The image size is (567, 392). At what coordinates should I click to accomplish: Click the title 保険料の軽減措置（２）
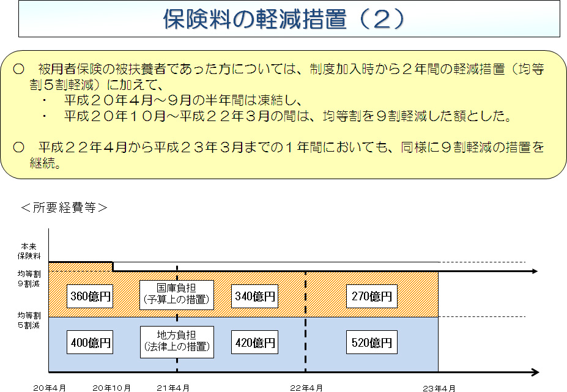click(284, 19)
